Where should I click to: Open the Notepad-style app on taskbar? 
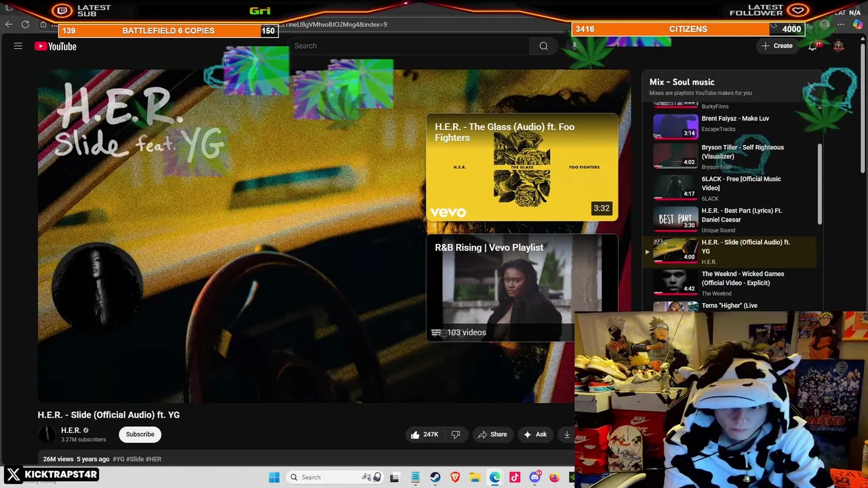(x=415, y=477)
